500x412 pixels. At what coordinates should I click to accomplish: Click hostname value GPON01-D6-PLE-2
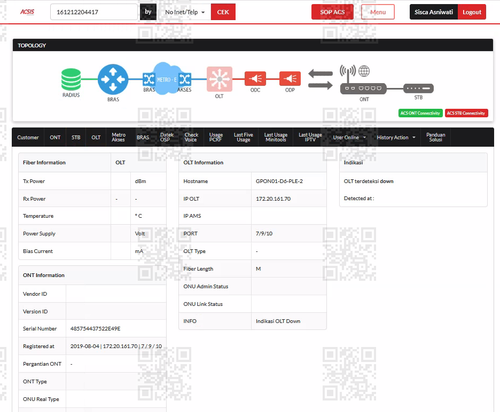[x=279, y=181]
